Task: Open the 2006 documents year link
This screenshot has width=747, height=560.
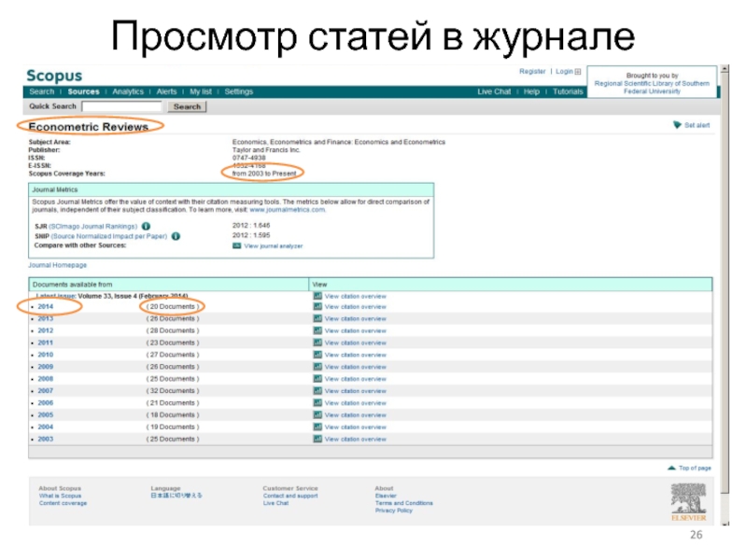Action: (45, 403)
